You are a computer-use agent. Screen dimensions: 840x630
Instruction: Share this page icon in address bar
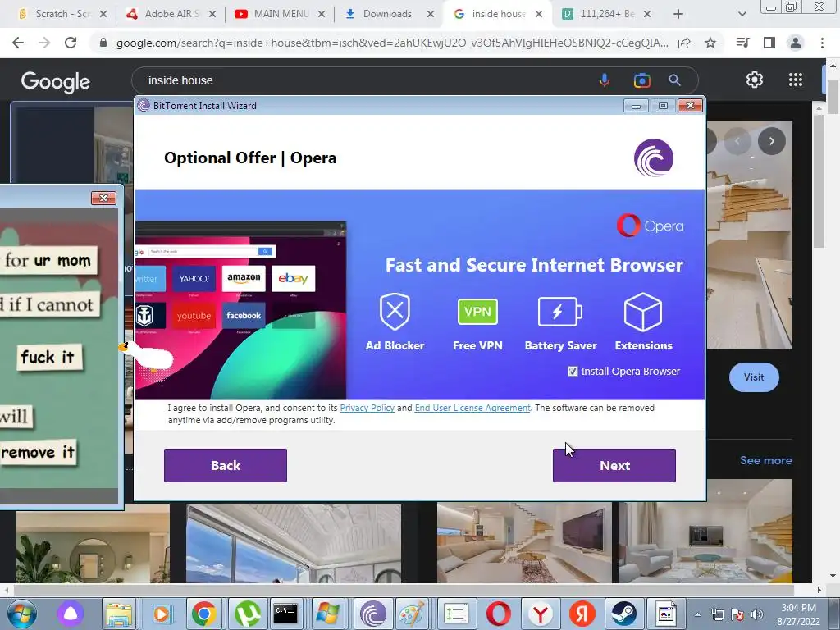coord(684,43)
